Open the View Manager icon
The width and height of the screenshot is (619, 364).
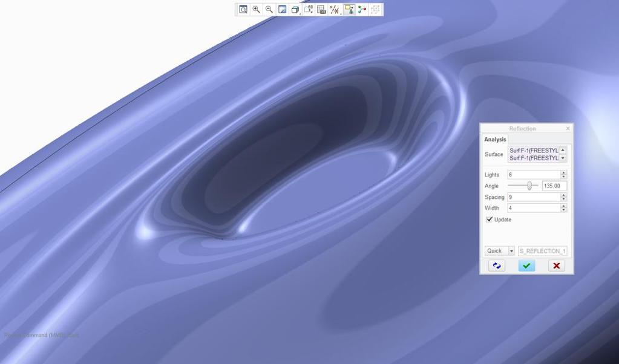[x=321, y=10]
